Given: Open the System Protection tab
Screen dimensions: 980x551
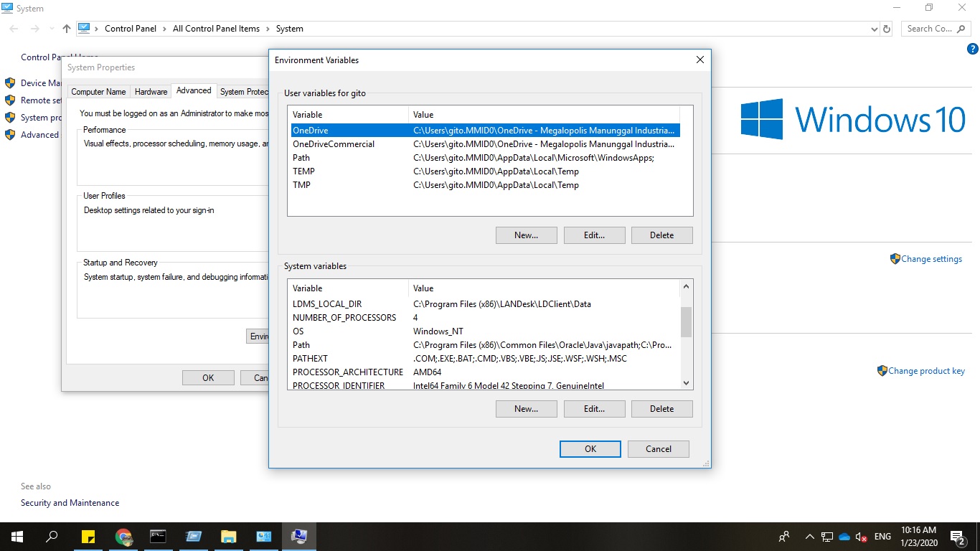Looking at the screenshot, I should pyautogui.click(x=243, y=92).
